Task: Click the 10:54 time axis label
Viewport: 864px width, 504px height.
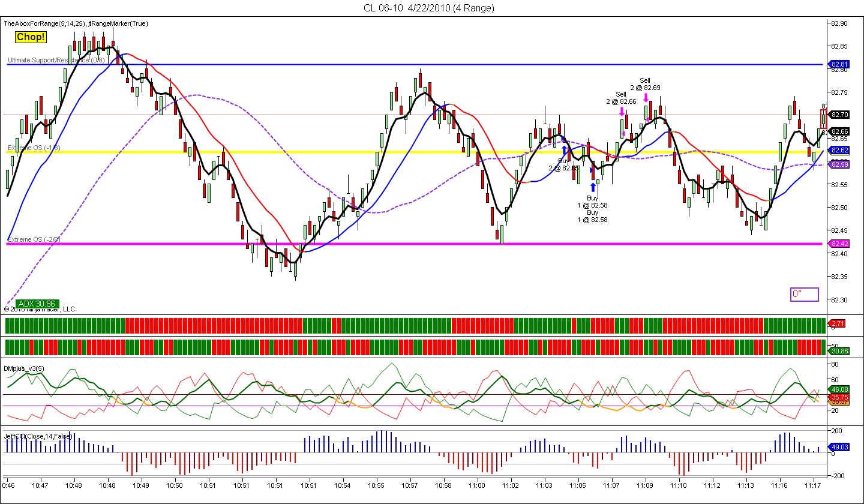Action: [x=343, y=484]
